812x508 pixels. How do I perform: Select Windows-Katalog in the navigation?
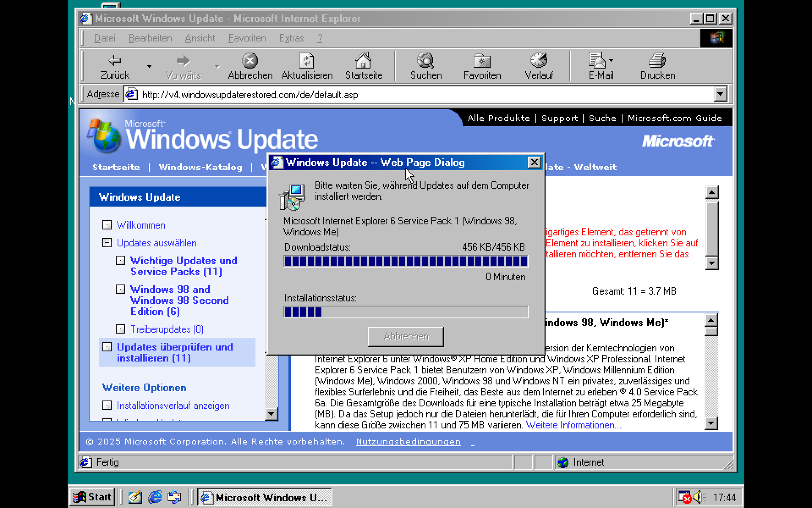(x=201, y=167)
